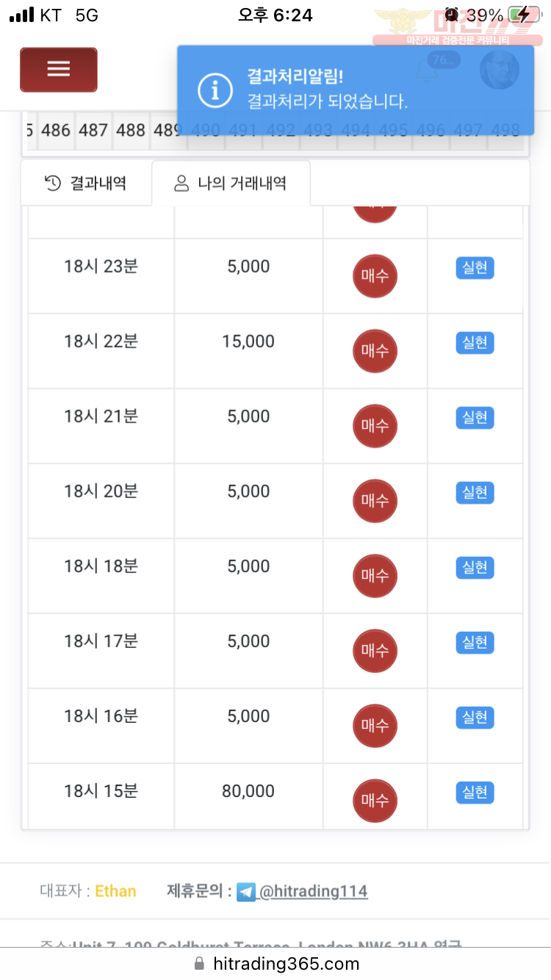Select round number 486 in the strip
The image size is (551, 980).
click(x=56, y=130)
